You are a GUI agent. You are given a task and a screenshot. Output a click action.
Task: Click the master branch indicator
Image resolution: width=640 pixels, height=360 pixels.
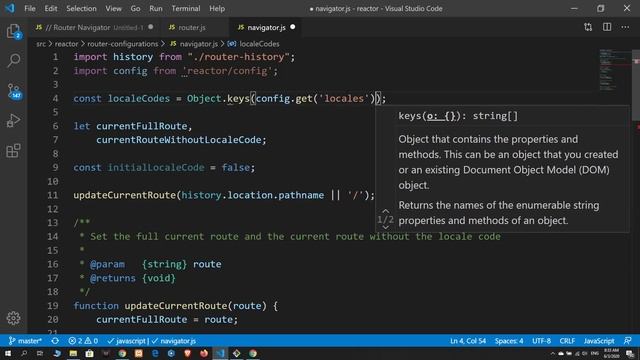(25, 341)
